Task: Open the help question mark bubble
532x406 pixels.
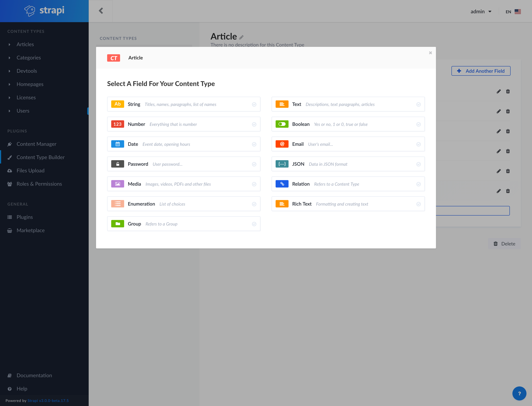Action: (x=519, y=393)
